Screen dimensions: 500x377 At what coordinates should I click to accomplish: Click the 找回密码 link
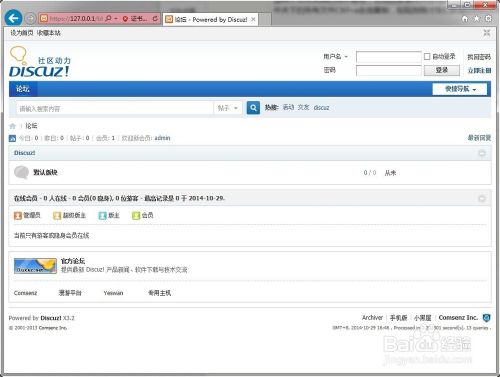(x=479, y=57)
